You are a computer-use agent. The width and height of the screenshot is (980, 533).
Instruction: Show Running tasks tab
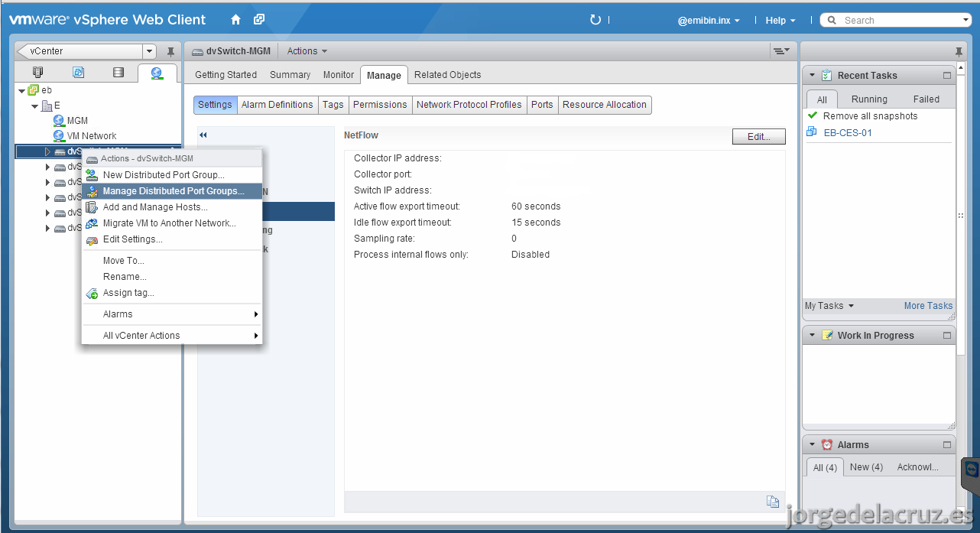click(869, 99)
